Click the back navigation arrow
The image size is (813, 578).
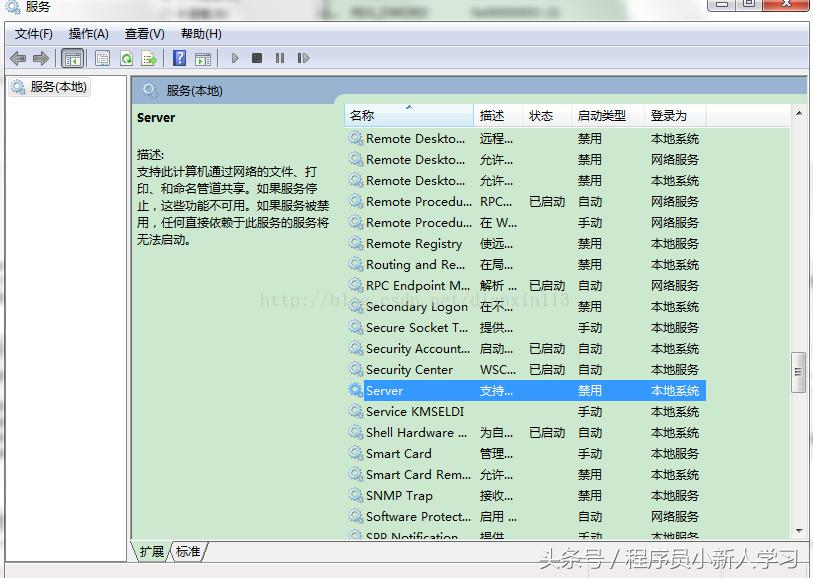click(17, 58)
